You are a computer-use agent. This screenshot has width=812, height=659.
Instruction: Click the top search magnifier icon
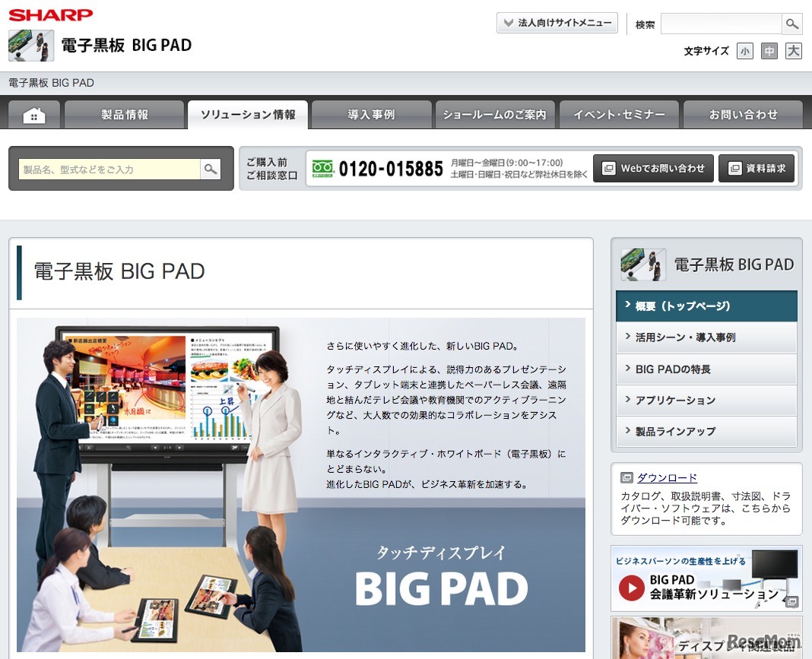coord(791,24)
